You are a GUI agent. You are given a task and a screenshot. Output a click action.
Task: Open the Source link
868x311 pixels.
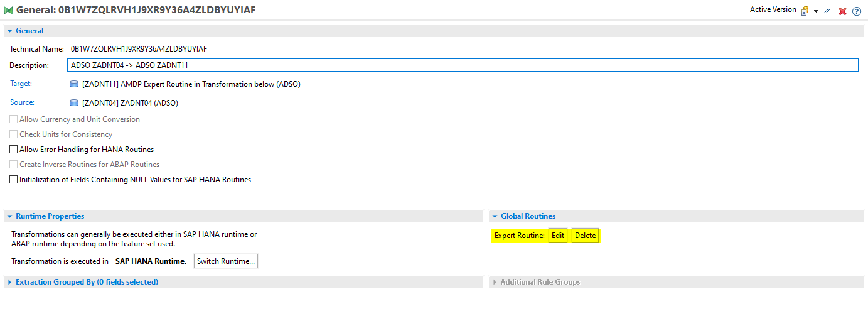(x=22, y=102)
